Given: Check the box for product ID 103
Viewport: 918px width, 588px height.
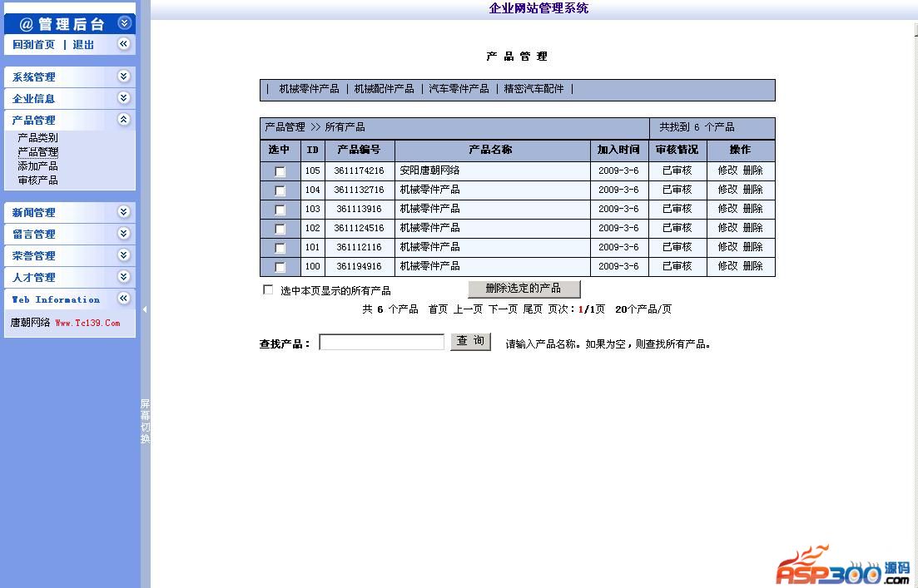Looking at the screenshot, I should pyautogui.click(x=280, y=210).
